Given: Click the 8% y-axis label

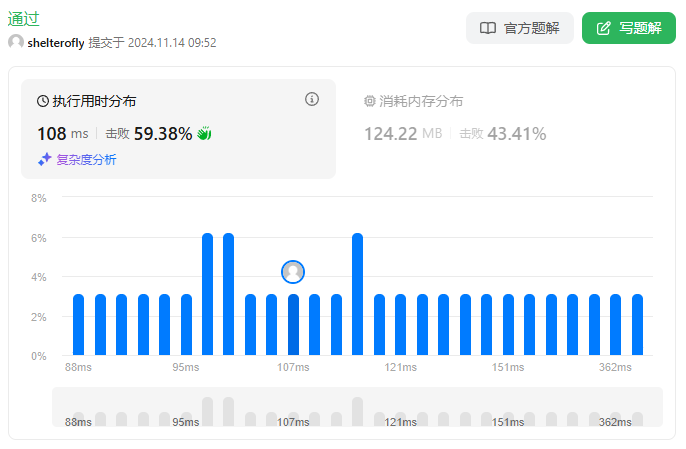Looking at the screenshot, I should pos(38,198).
